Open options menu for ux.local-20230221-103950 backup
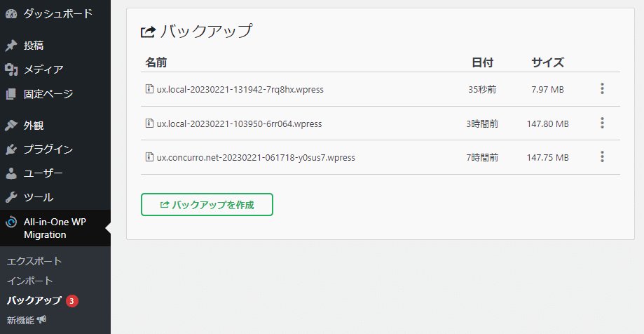 (602, 123)
